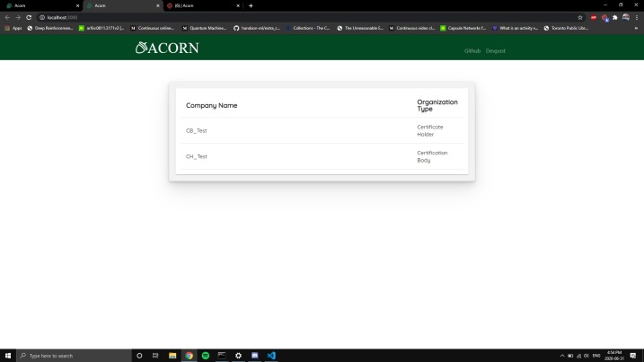Screen dimensions: 644x362
Task: Open the Continuous video cl... bookmark
Action: click(x=411, y=29)
